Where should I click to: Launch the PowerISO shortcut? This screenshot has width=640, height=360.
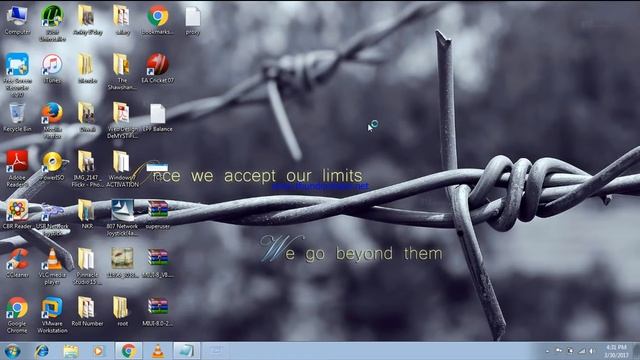(x=52, y=166)
